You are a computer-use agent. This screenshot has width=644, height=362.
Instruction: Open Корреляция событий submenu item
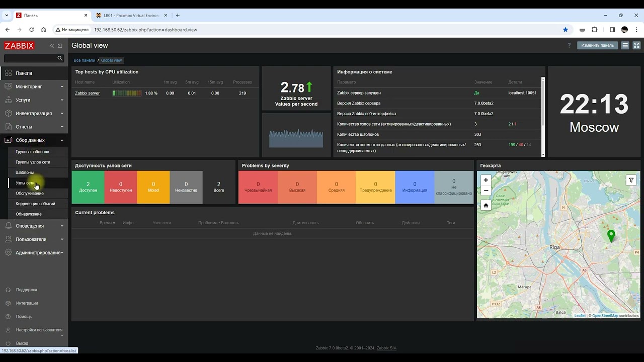click(x=35, y=204)
